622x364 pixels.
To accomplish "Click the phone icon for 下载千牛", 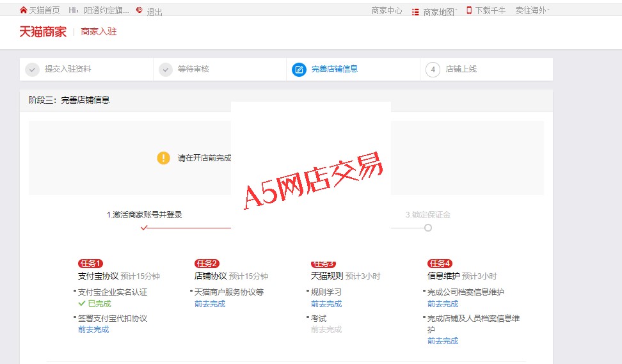I will pyautogui.click(x=469, y=10).
